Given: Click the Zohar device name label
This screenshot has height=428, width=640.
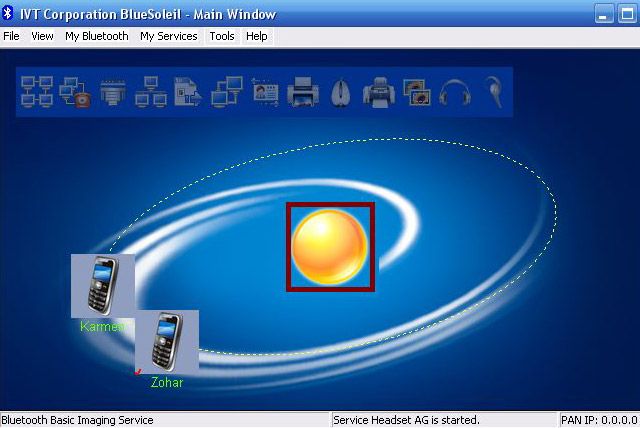Looking at the screenshot, I should (167, 382).
